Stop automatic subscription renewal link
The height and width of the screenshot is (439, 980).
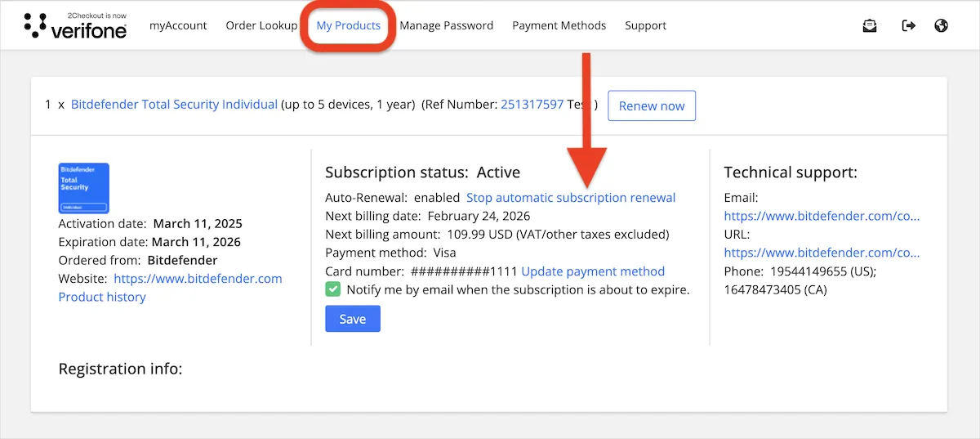pyautogui.click(x=571, y=198)
